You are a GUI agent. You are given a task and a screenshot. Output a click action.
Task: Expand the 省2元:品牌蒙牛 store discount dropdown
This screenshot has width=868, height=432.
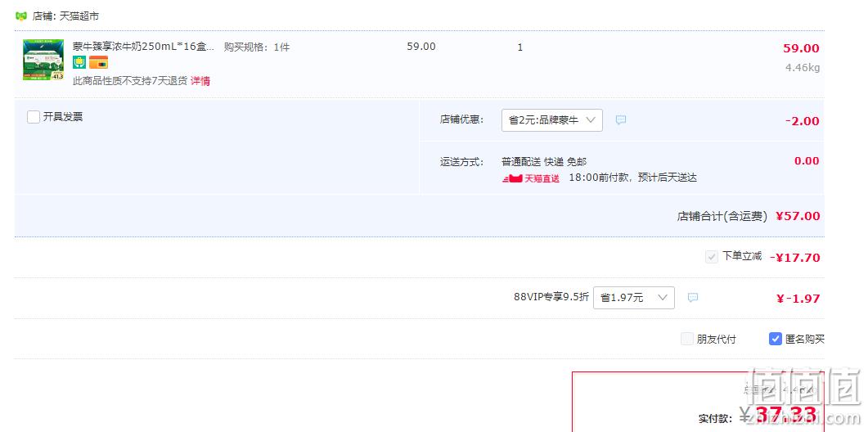[552, 120]
